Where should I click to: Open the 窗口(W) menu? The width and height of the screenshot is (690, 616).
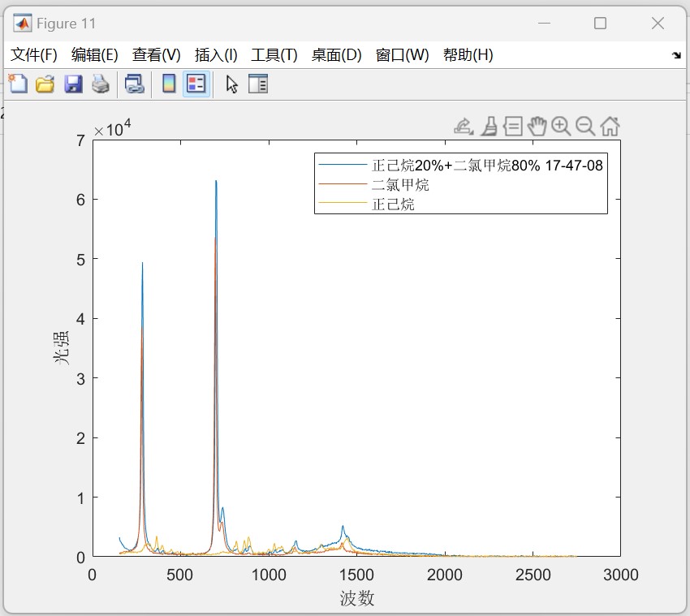point(402,55)
